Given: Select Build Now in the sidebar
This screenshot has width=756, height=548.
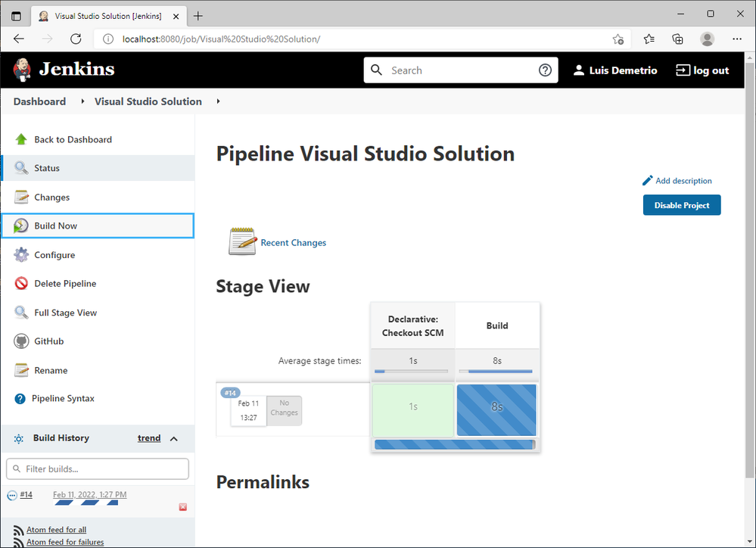Looking at the screenshot, I should pyautogui.click(x=98, y=226).
